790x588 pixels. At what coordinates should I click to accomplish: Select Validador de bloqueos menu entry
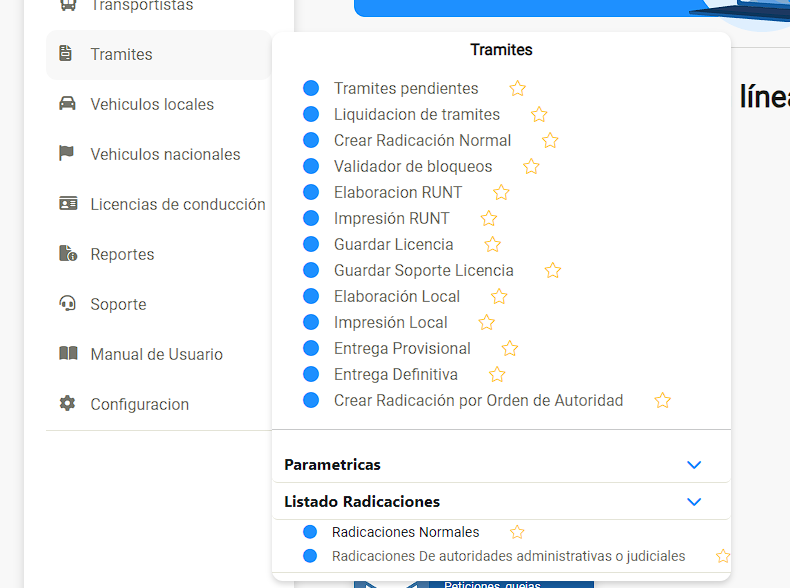point(413,166)
